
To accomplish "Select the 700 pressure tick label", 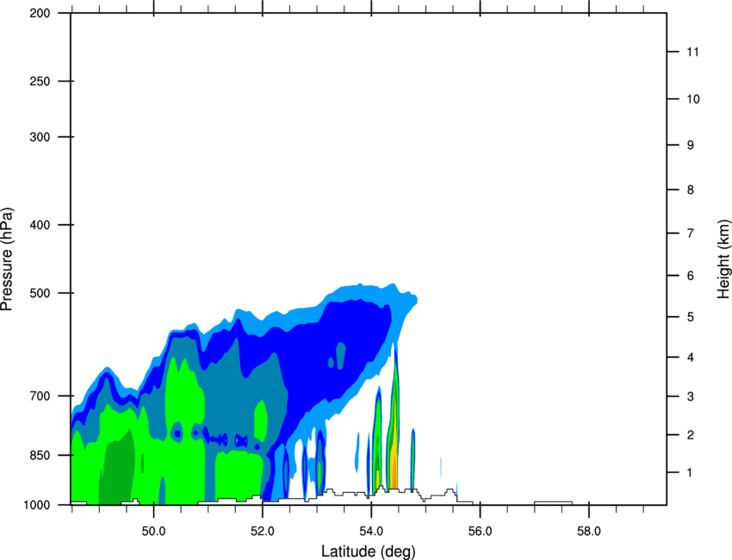I will click(40, 396).
